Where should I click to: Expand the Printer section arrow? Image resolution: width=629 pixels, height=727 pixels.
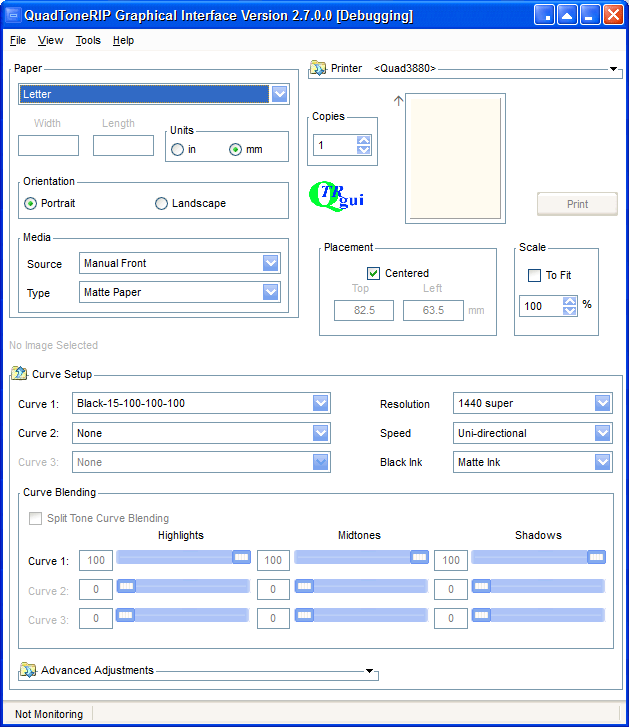point(613,69)
